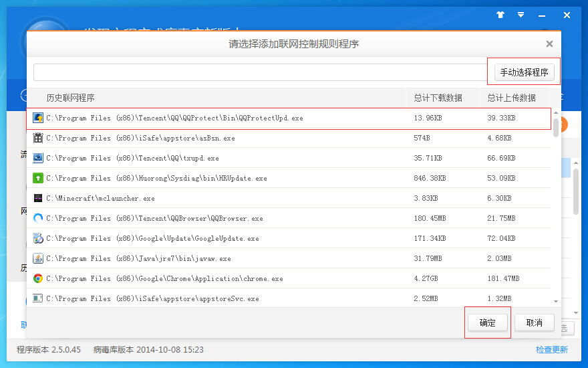Select the txupd.exe program row

[200, 159]
